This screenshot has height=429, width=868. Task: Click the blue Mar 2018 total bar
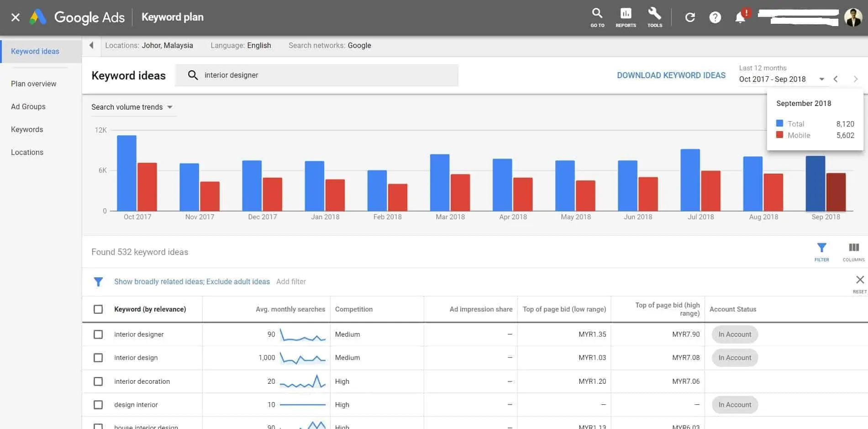[x=440, y=183]
